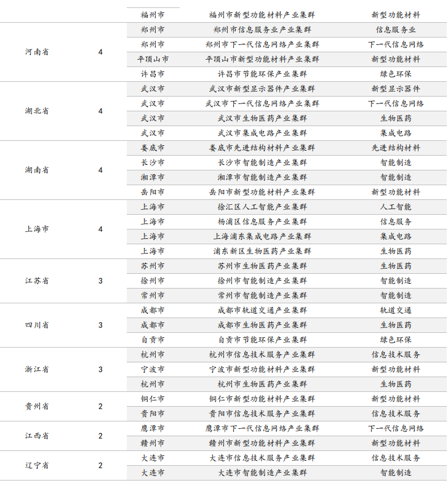Click 长沙市智能制造产业集群 cell
This screenshot has height=483, width=448.
tap(262, 162)
